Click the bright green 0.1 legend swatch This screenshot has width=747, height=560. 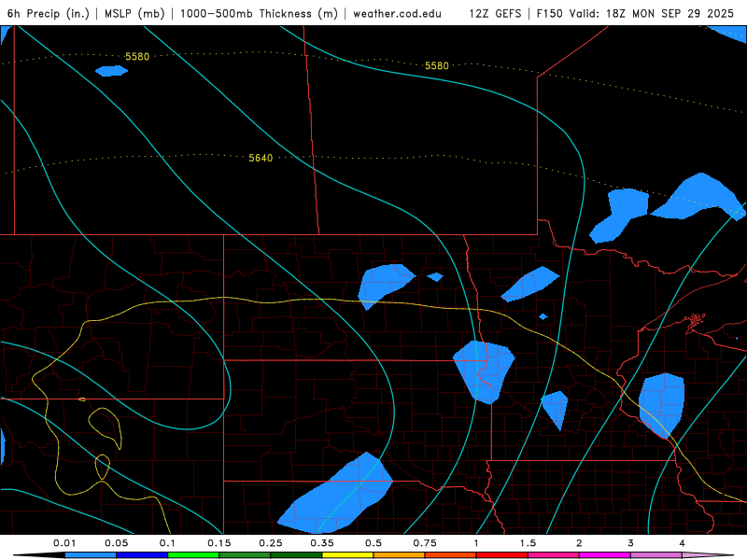pos(193,555)
